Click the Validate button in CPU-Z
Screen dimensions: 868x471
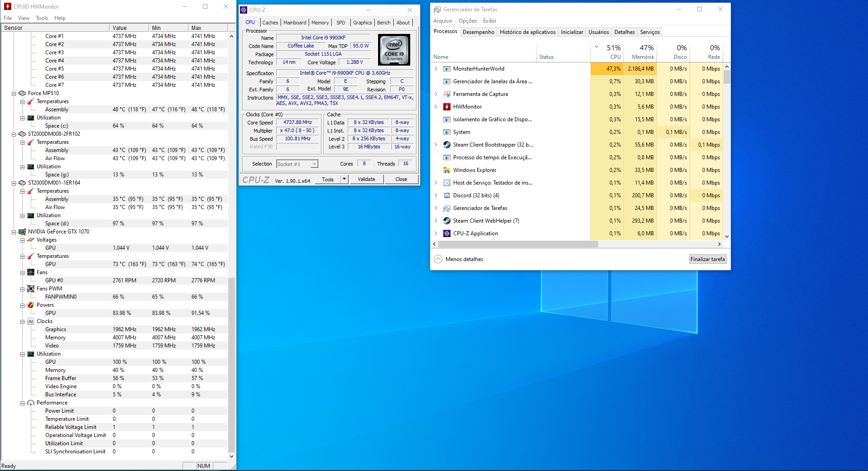366,179
